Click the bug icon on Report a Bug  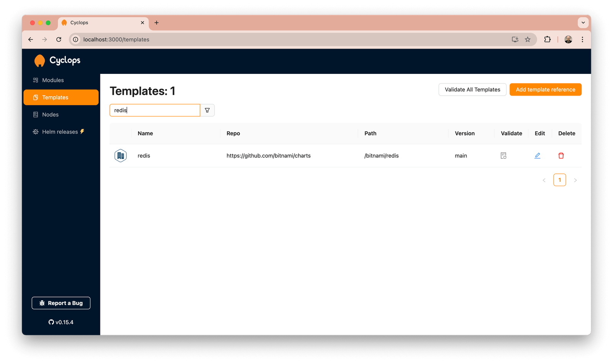42,303
